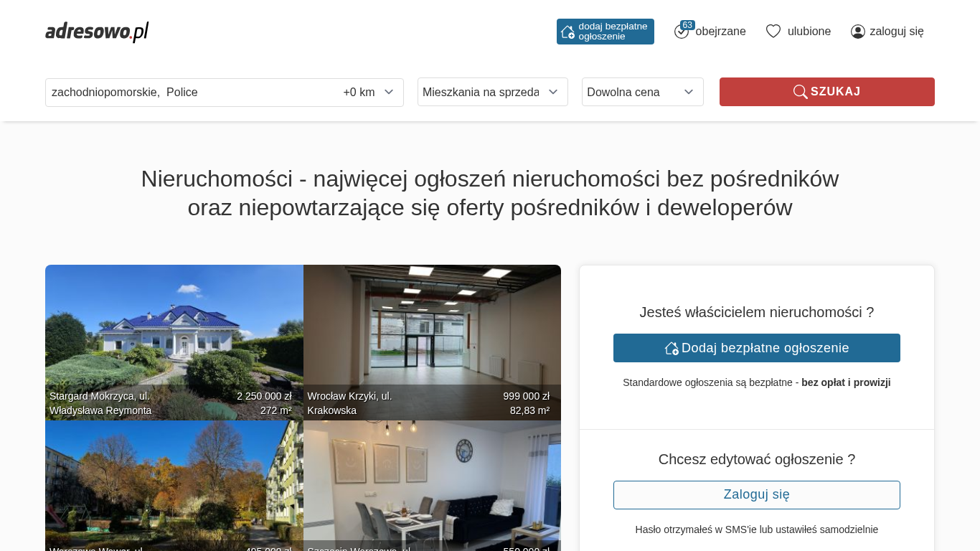The height and width of the screenshot is (551, 980).
Task: Click the heart favorites icon
Action: [773, 31]
